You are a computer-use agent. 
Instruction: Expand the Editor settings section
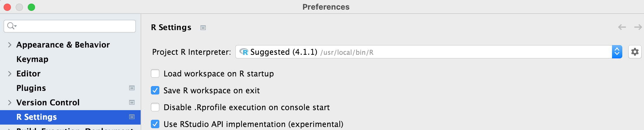coord(10,74)
